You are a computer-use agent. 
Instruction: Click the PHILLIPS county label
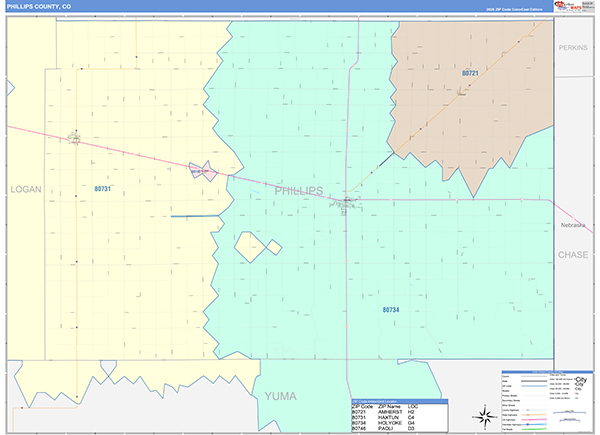click(x=299, y=191)
